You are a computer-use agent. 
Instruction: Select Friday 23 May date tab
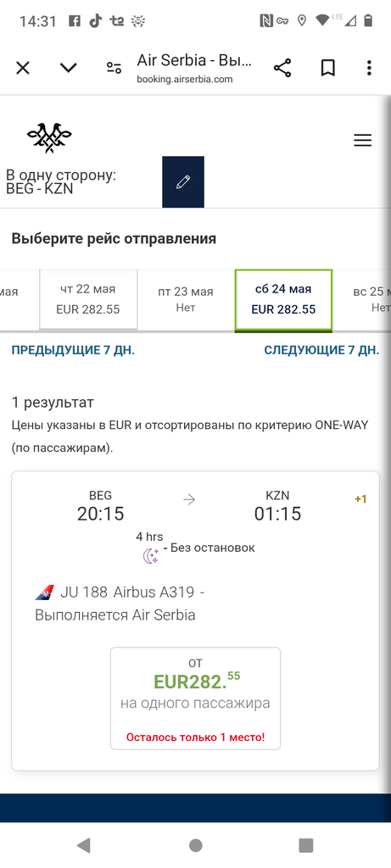[x=186, y=299]
